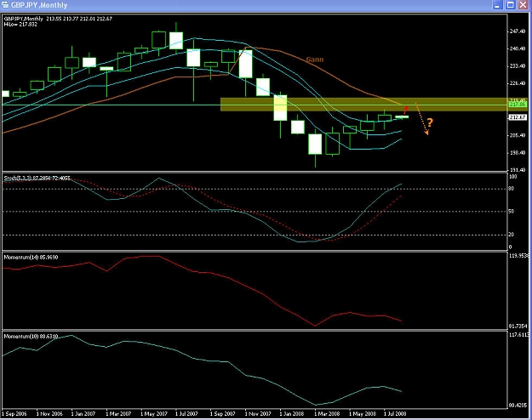The image size is (532, 420).
Task: Click the 80.4205 momentum scale value
Action: [518, 406]
